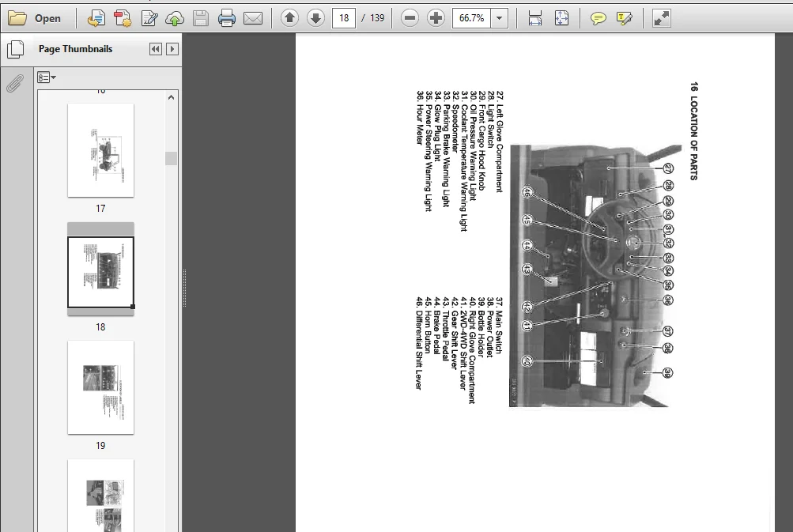793x532 pixels.
Task: Click the '41. 2WD-4WD Shift Lever' text
Action: coord(463,343)
